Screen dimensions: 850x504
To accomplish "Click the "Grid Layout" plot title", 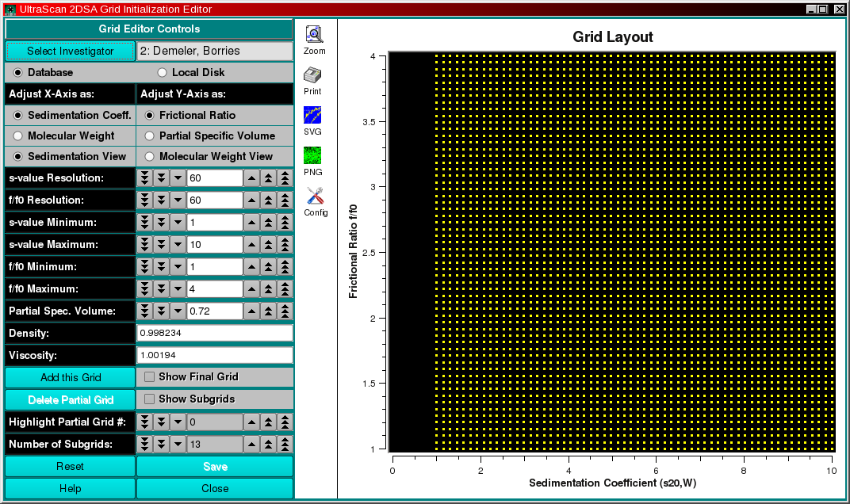I will 613,37.
